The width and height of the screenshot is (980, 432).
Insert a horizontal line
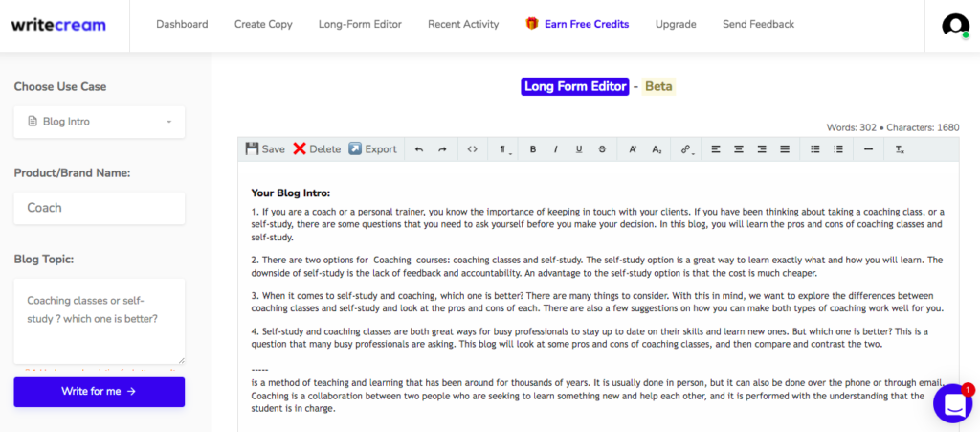click(x=868, y=149)
